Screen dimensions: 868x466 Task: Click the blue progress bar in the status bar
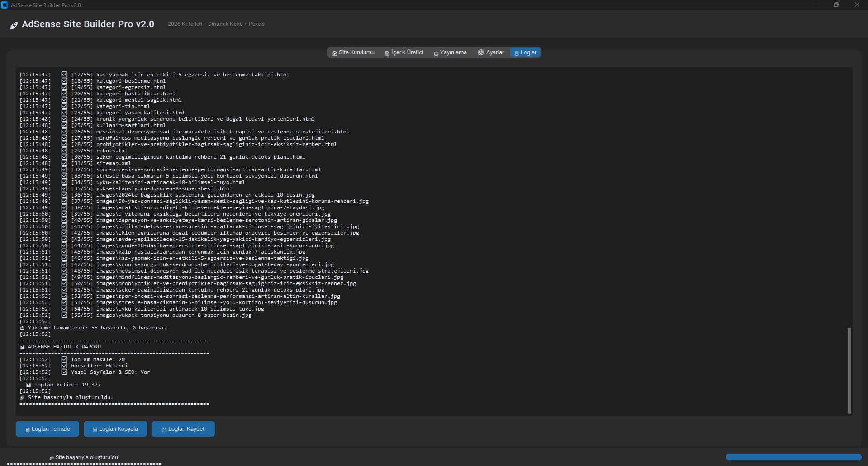pos(793,457)
